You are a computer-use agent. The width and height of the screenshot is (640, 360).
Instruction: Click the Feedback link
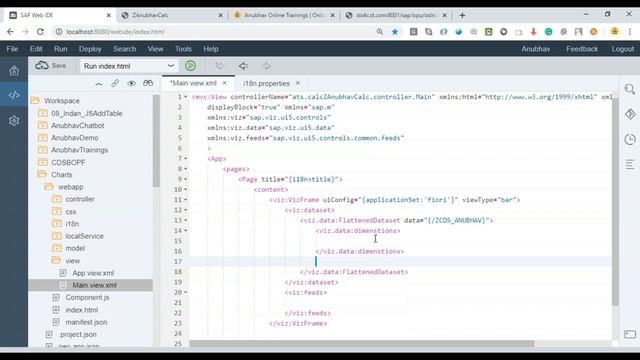point(582,49)
